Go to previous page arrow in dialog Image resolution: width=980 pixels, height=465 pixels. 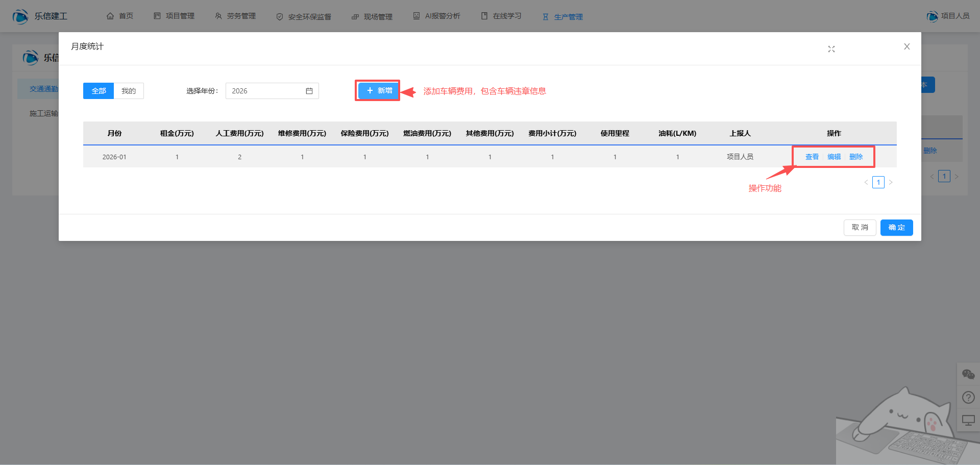coord(866,182)
